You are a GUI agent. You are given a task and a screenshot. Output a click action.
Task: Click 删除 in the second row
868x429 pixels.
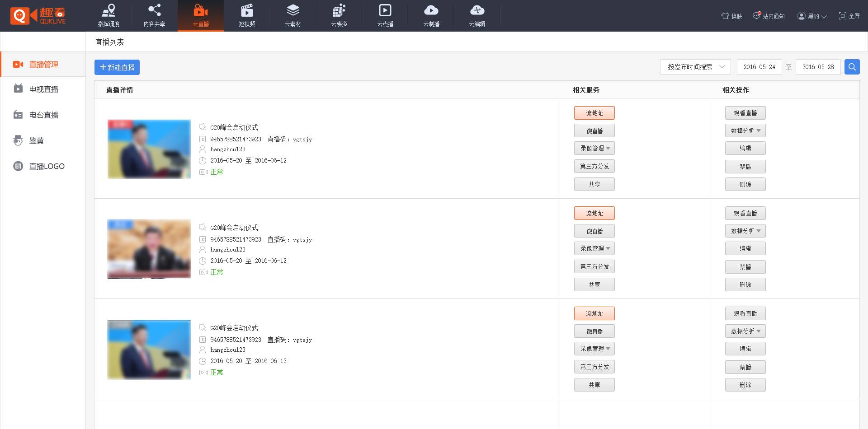point(745,284)
